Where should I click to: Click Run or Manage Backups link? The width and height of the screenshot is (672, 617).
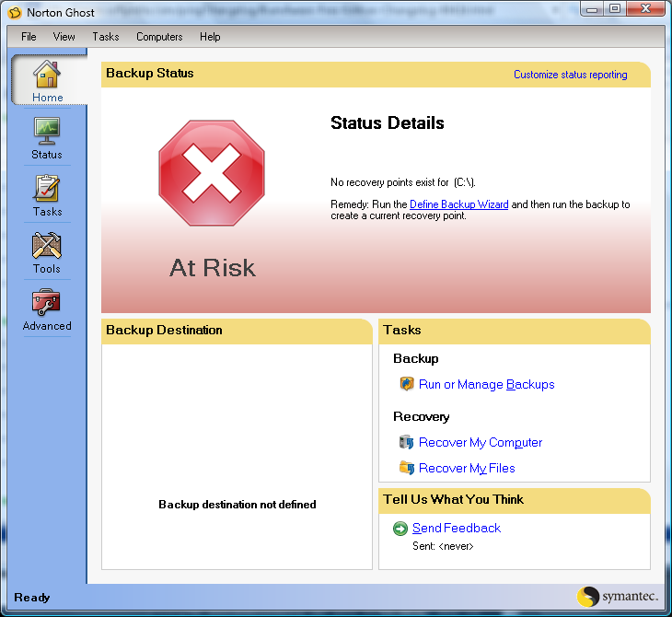tap(486, 384)
